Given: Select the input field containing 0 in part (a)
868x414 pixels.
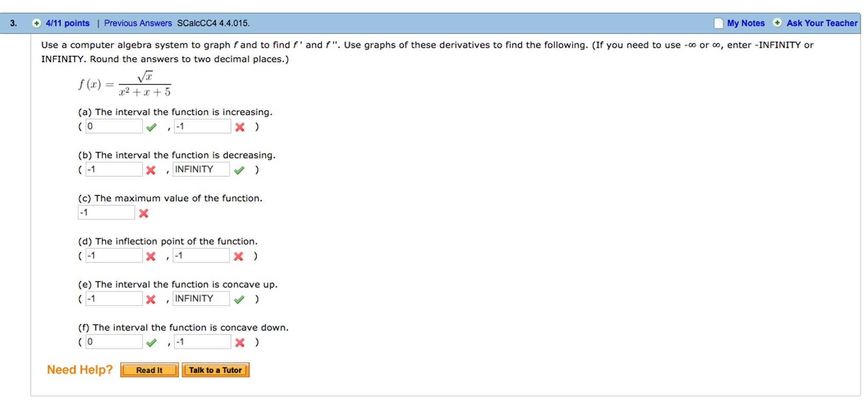Looking at the screenshot, I should (x=114, y=126).
